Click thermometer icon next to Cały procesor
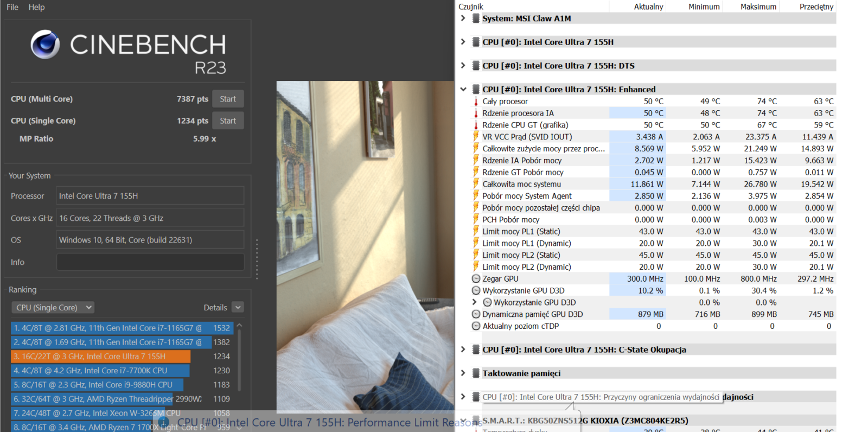 click(x=476, y=101)
